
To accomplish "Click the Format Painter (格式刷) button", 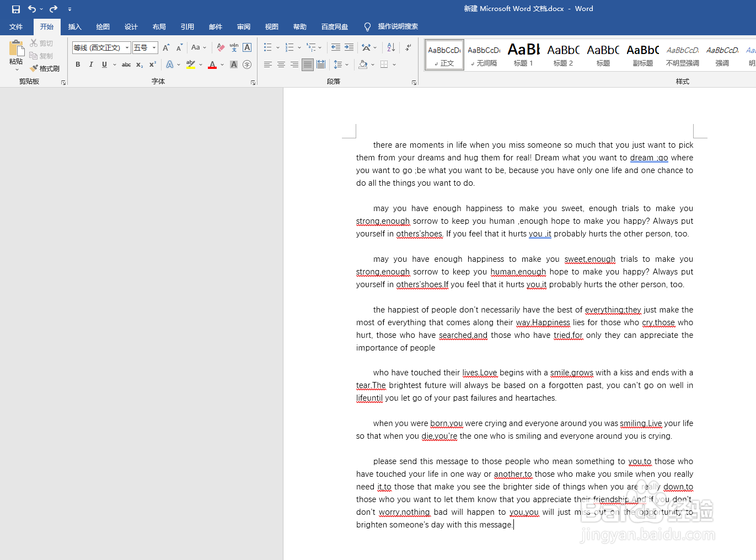I will click(x=45, y=68).
